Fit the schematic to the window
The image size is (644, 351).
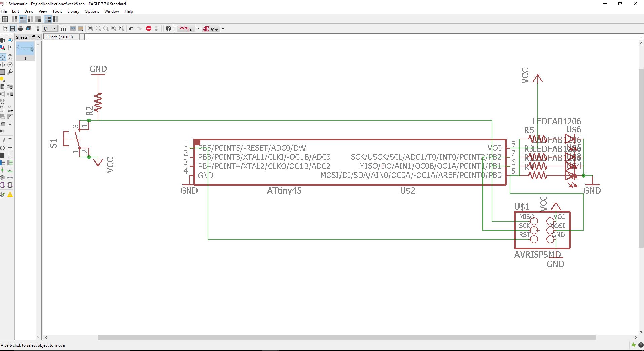pyautogui.click(x=91, y=29)
